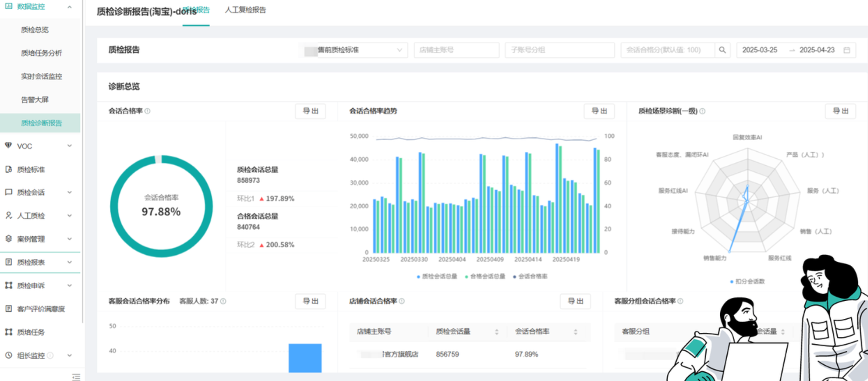The image size is (868, 381).
Task: Toggle the 合格会话总量 legend item
Action: [485, 277]
